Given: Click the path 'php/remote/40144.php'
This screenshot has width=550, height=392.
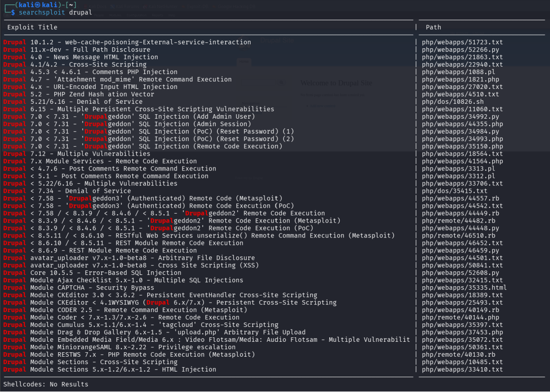Looking at the screenshot, I should 460,317.
